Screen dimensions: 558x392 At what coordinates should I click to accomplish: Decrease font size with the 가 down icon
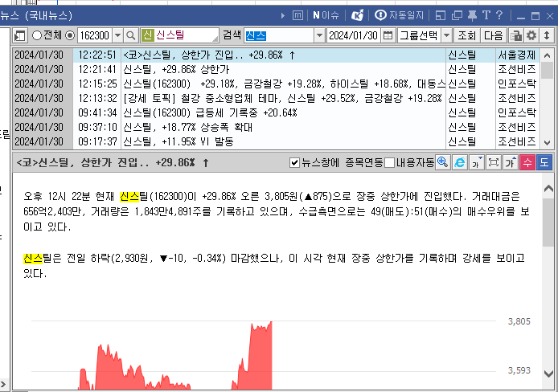point(477,162)
